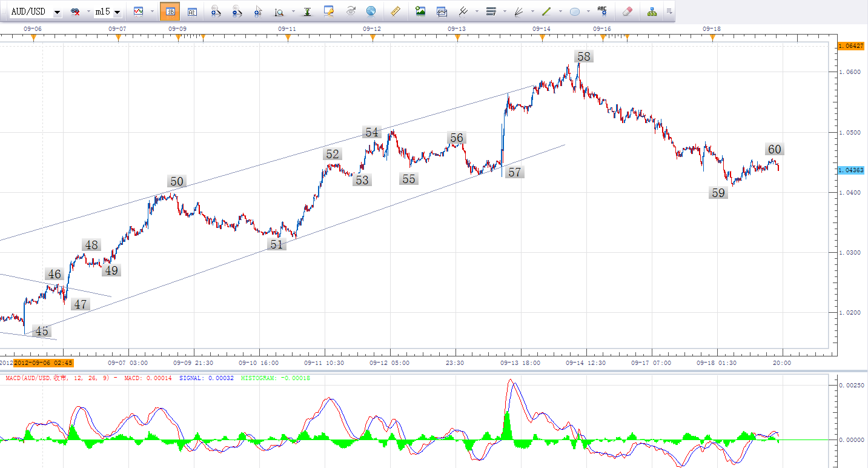This screenshot has width=868, height=468.
Task: Click the auto-fit vertical scale icon
Action: tap(308, 12)
